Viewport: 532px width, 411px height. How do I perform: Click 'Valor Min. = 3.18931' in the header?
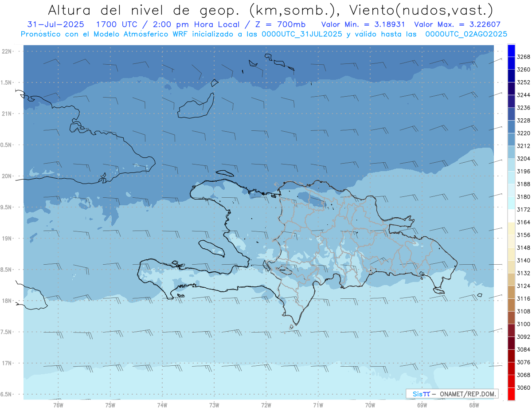point(363,24)
